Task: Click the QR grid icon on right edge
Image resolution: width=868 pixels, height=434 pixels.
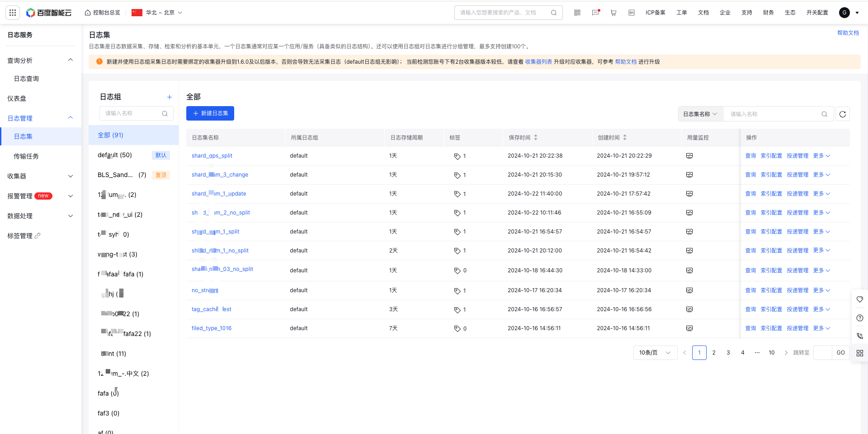Action: [x=860, y=353]
